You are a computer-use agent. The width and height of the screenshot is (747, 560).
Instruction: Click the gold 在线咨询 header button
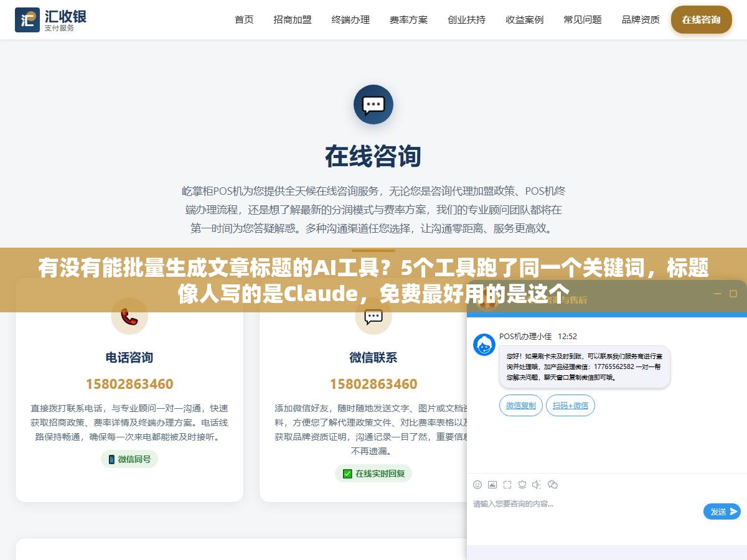pos(701,19)
